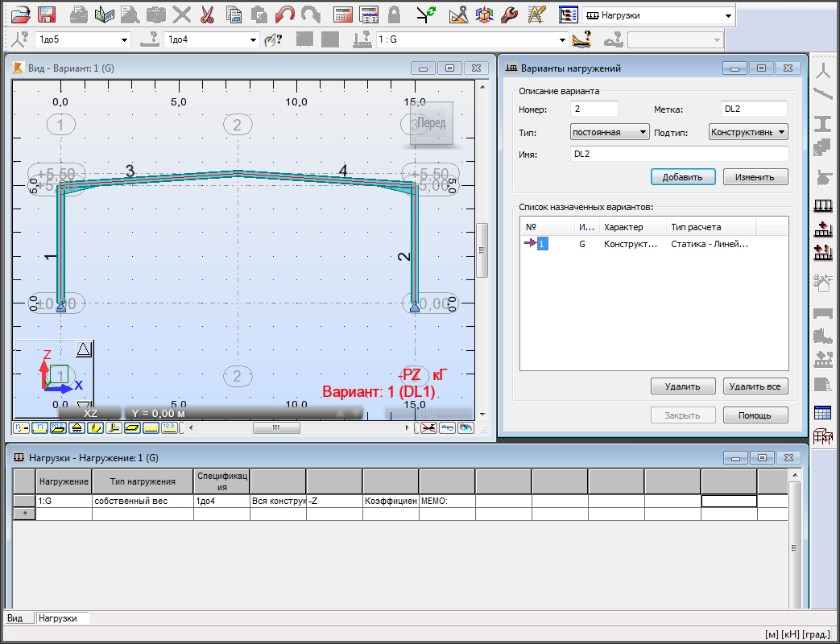Click the load types (distributed load) icon in right toolbar

[x=822, y=205]
